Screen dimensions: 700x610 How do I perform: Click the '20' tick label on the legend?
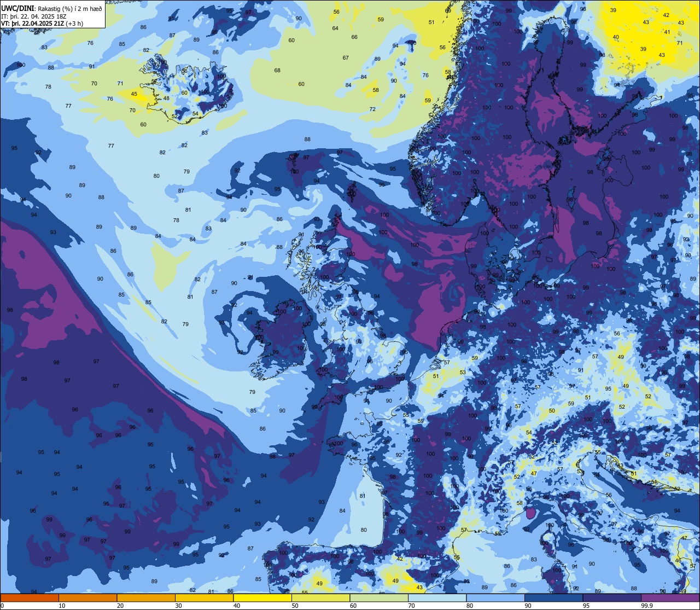pos(120,606)
